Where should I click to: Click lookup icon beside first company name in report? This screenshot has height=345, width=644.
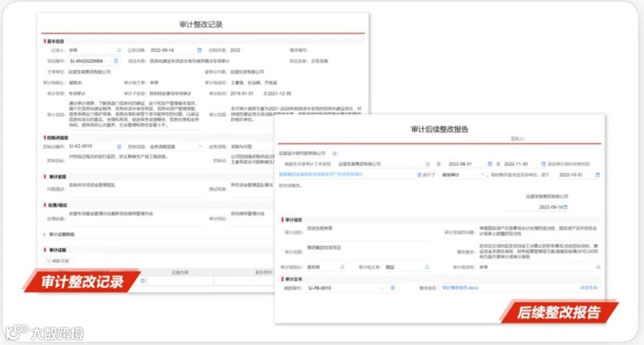pos(335,153)
